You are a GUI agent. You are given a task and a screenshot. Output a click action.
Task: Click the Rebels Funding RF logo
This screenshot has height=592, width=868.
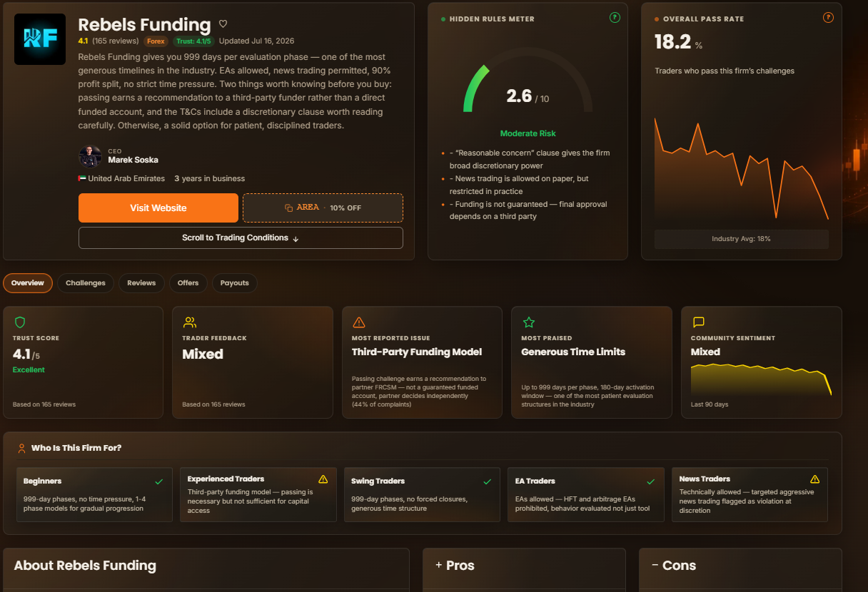tap(40, 39)
